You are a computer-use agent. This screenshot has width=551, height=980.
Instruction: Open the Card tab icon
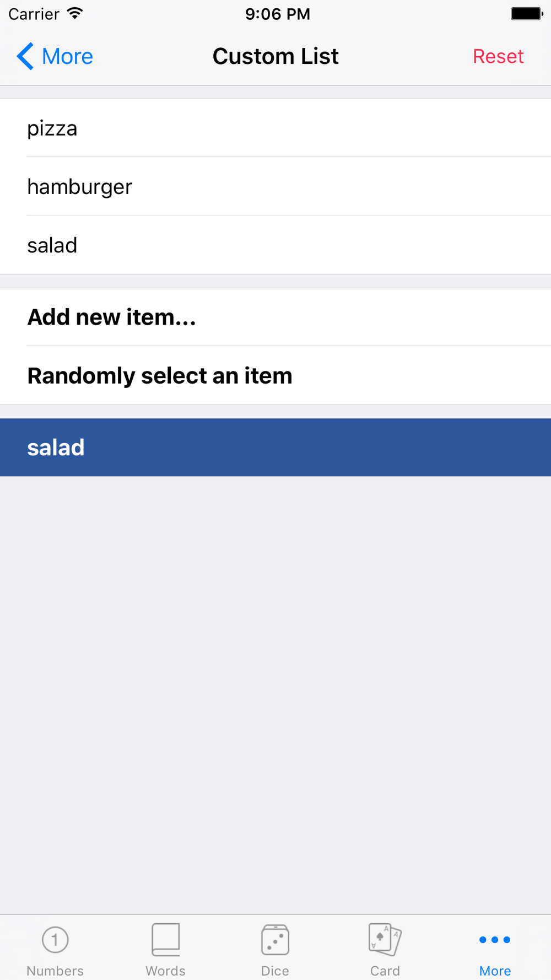point(385,939)
